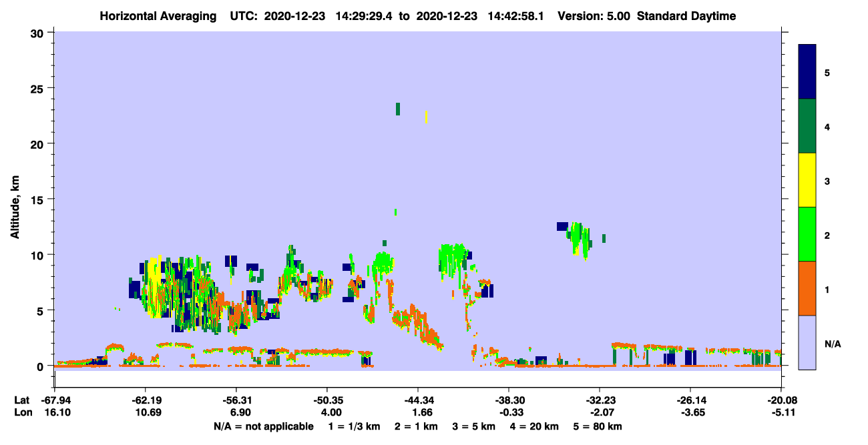Click latitude value -32.23
The height and width of the screenshot is (445, 868).
(600, 400)
